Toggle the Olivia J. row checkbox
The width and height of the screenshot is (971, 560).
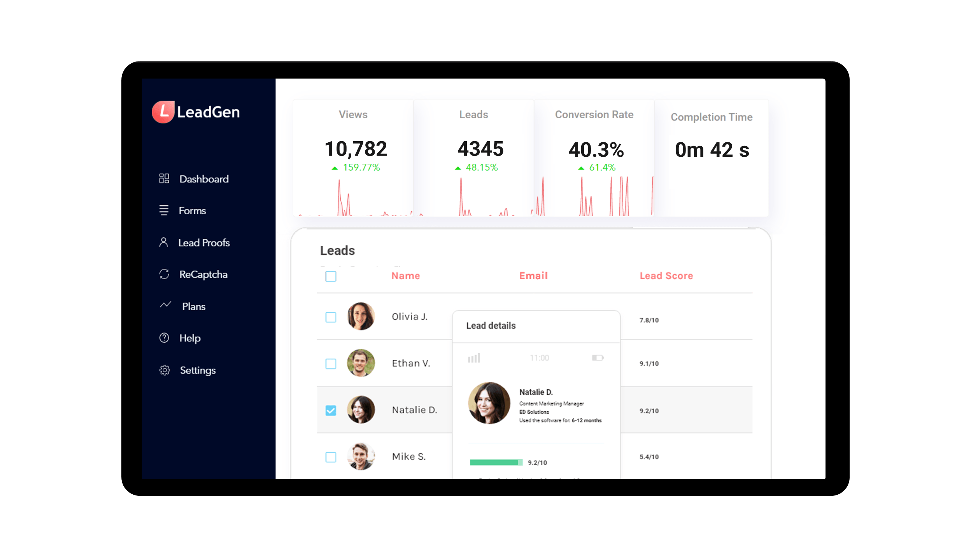pos(331,317)
